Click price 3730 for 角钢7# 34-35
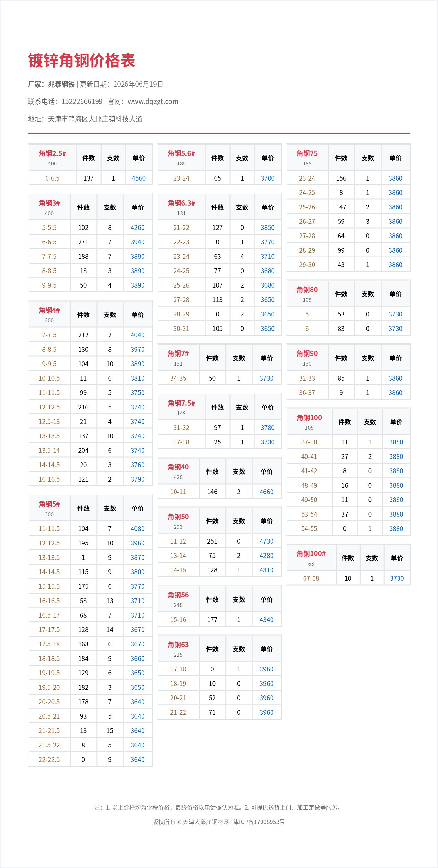 pyautogui.click(x=266, y=378)
